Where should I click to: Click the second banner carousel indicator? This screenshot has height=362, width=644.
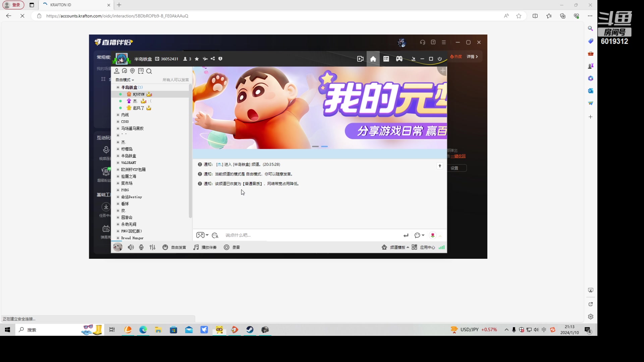point(324,146)
